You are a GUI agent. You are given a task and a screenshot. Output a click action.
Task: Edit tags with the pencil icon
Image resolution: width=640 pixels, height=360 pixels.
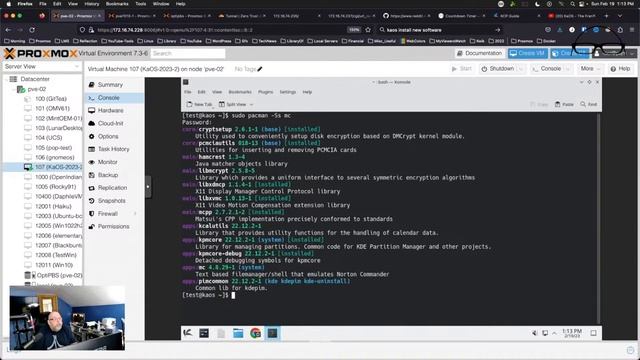click(x=260, y=69)
